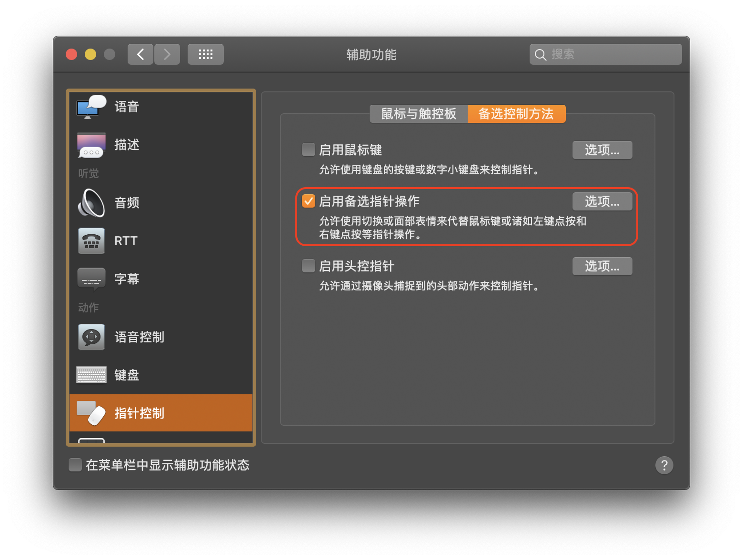This screenshot has width=743, height=560.
Task: Open the 音频 speaker icon
Action: click(91, 203)
